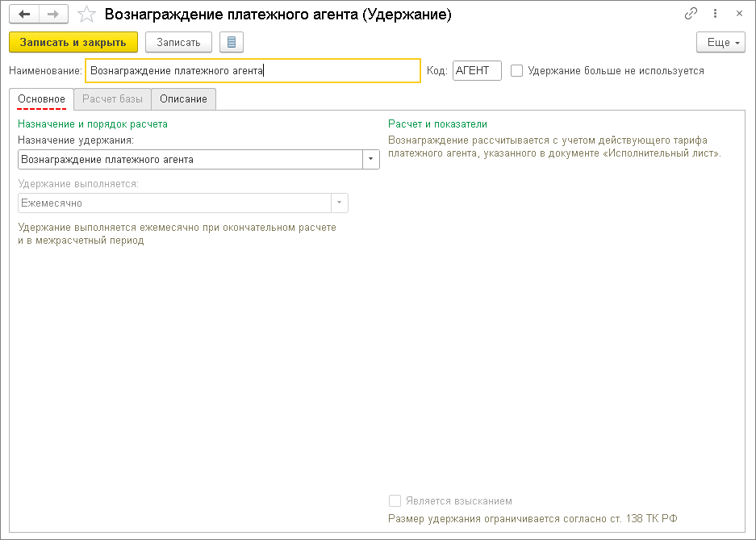Enable 'Удержание больше не используется' checkbox
Screen dimensions: 756x540
(517, 70)
